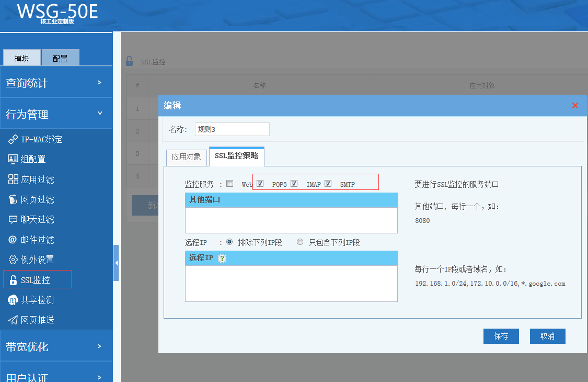Switch to the 应用对象 tab
The height and width of the screenshot is (382, 588).
(x=186, y=157)
